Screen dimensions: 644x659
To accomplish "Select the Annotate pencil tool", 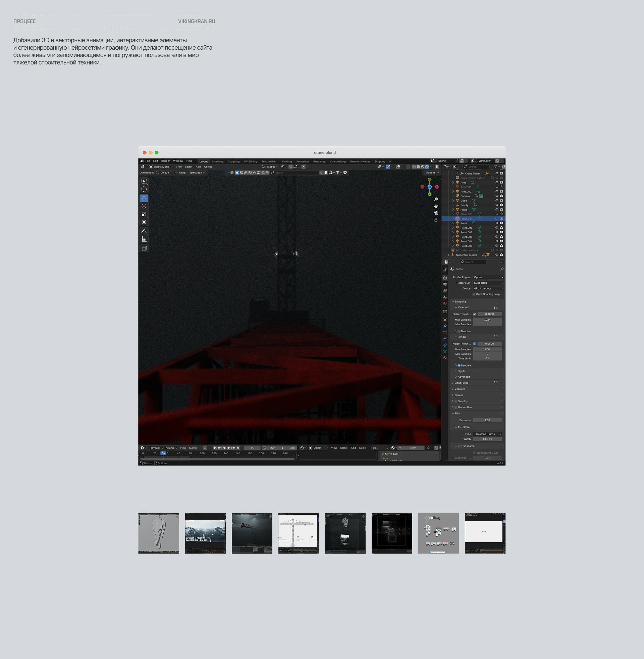I will click(144, 231).
